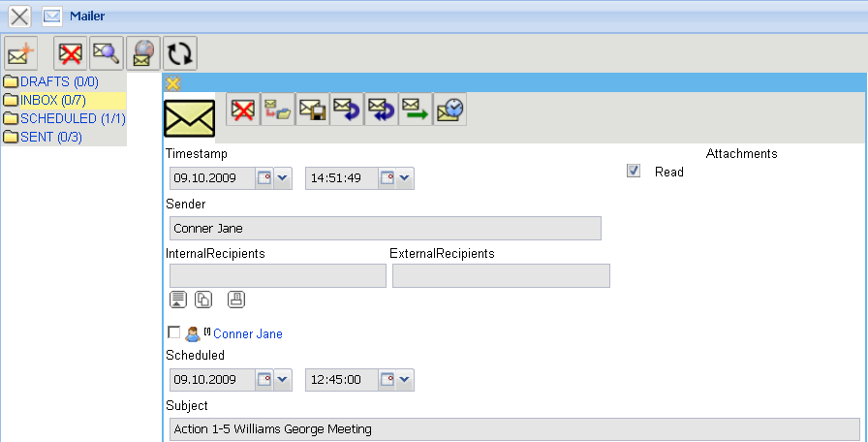Click the globe mail icon
The height and width of the screenshot is (442, 868).
pyautogui.click(x=142, y=52)
